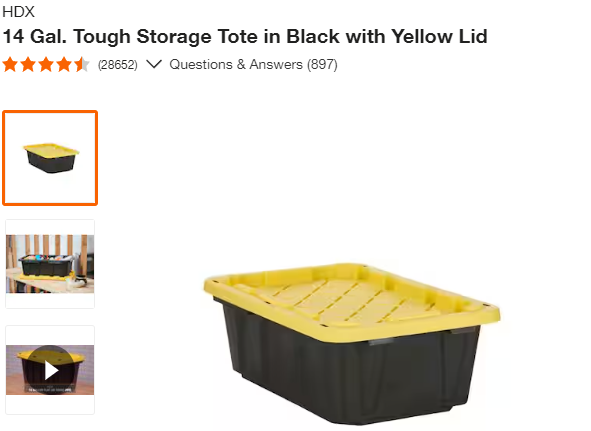
Task: Open the (28652) review count
Action: point(118,65)
